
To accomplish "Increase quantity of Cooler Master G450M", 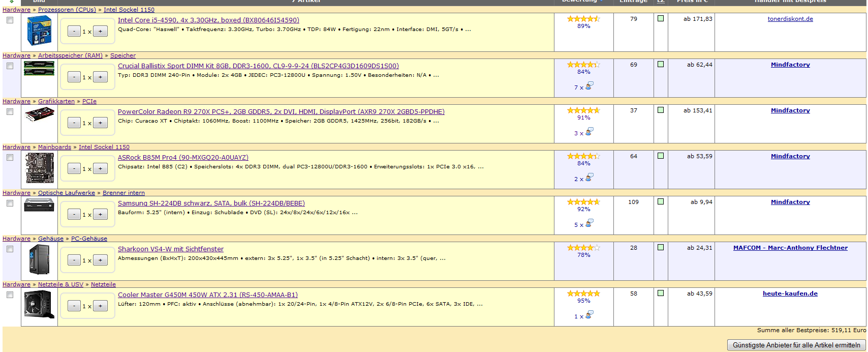I will [100, 306].
